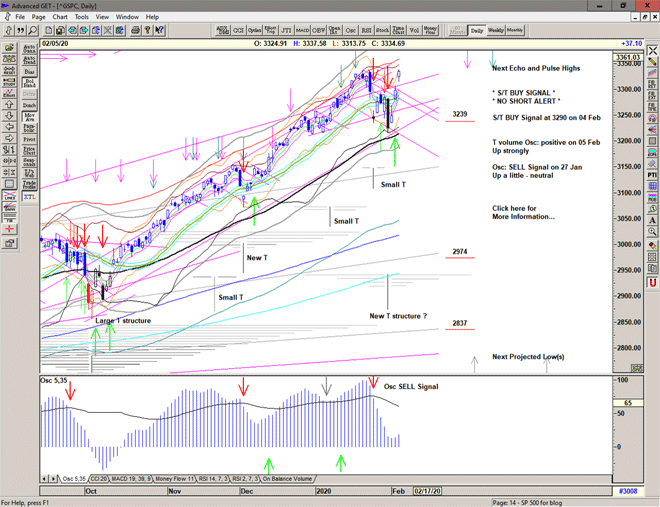The image size is (660, 507).
Task: Switch to the Money Flow 11 tab
Action: coord(175,479)
